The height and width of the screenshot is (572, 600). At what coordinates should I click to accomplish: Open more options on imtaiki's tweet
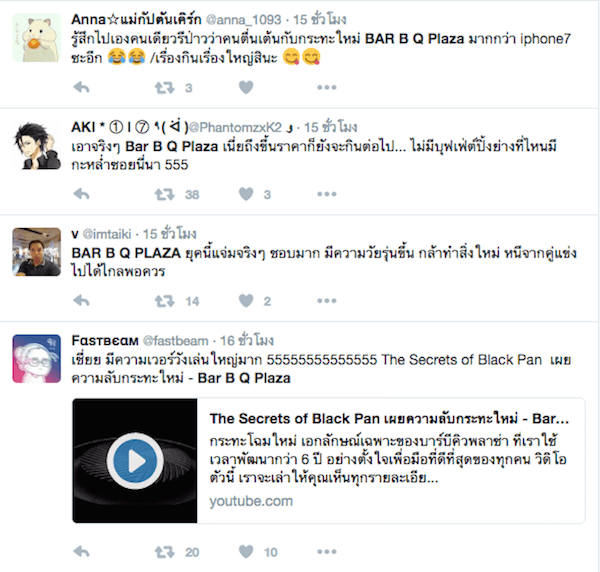point(326,301)
